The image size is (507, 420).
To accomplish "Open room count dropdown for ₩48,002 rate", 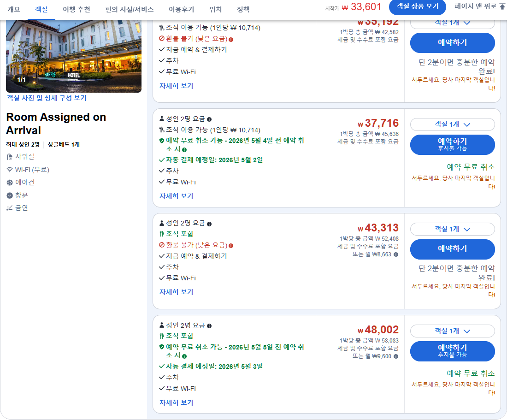I will coord(452,331).
